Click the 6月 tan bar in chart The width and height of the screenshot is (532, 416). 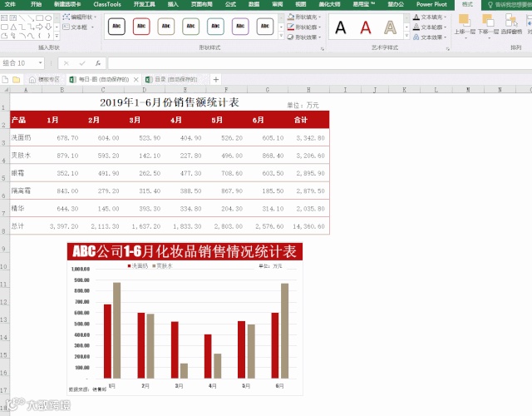pos(284,331)
